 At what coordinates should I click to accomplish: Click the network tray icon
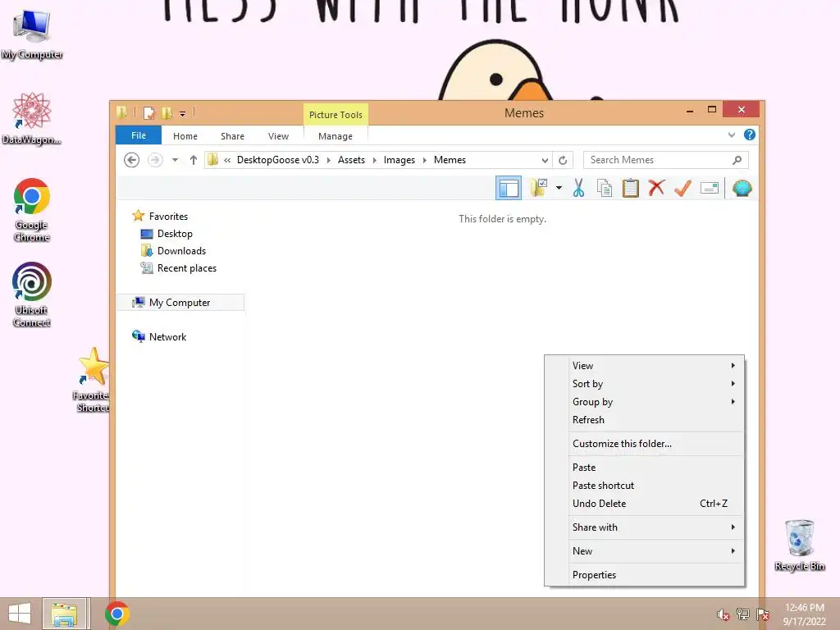click(743, 614)
